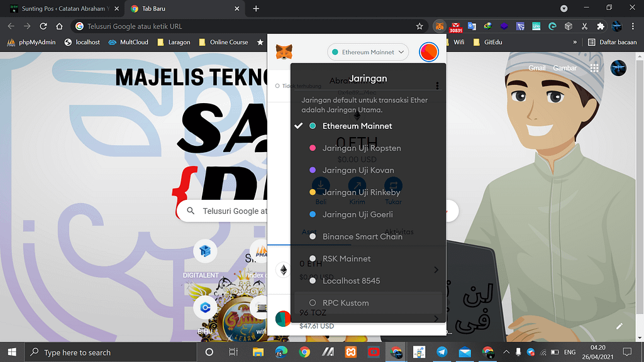Open the Gmail link
Image resolution: width=644 pixels, height=362 pixels.
(537, 68)
